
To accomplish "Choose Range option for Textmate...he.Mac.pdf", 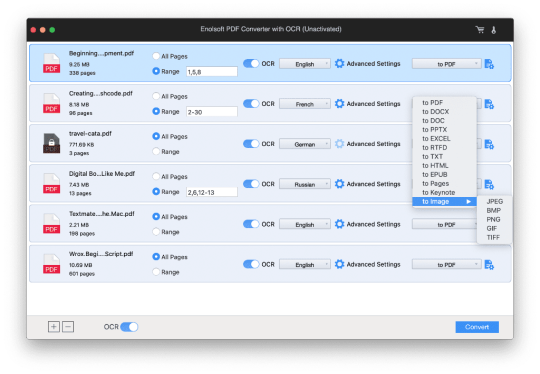I will (x=156, y=232).
